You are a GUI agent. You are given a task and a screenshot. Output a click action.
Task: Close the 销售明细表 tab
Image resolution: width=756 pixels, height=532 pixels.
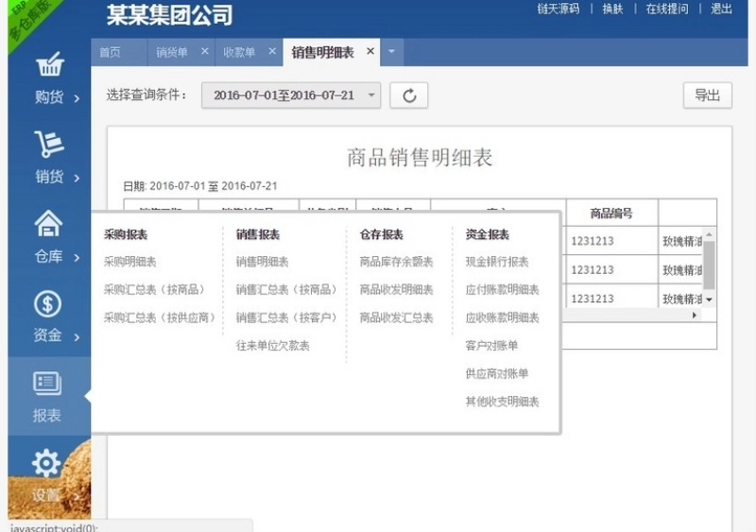pos(370,51)
